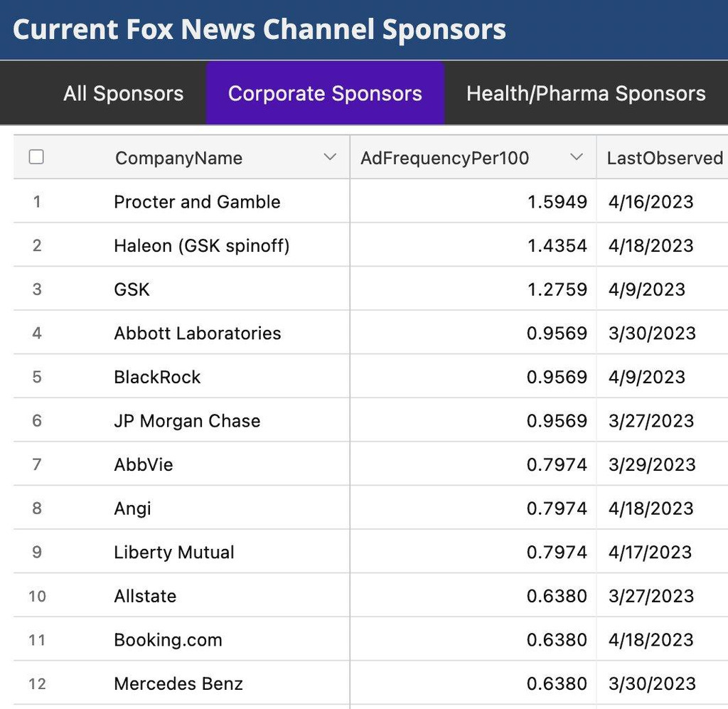Click the AdFrequencyPer100 column header
728x709 pixels.
point(444,158)
